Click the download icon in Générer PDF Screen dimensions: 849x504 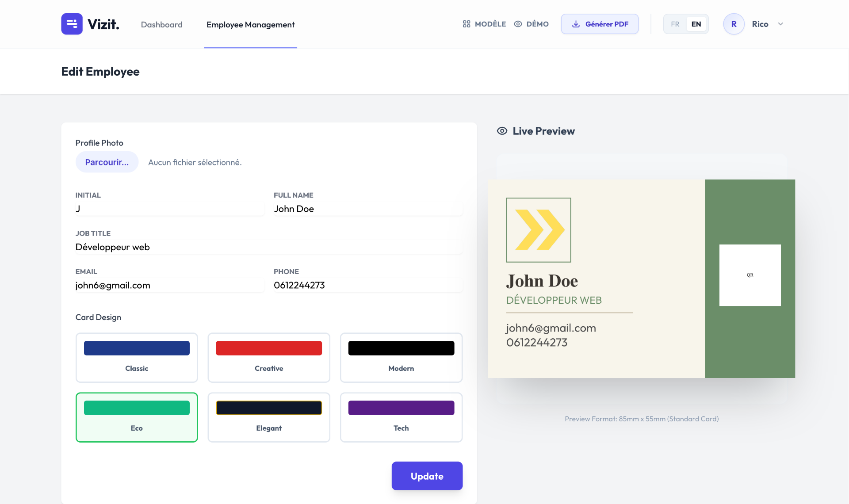(x=576, y=24)
